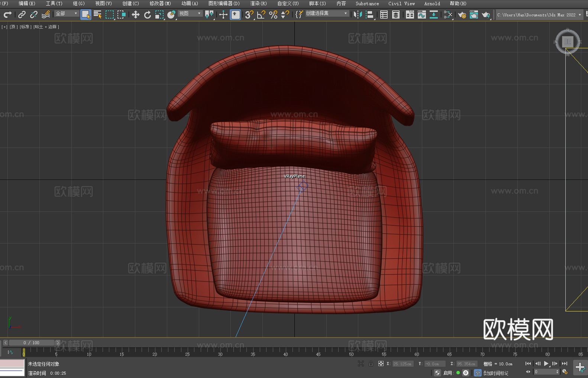Viewport: 588px width, 378px height.
Task: Click Use Pivot Point Center icon
Action: 209,14
